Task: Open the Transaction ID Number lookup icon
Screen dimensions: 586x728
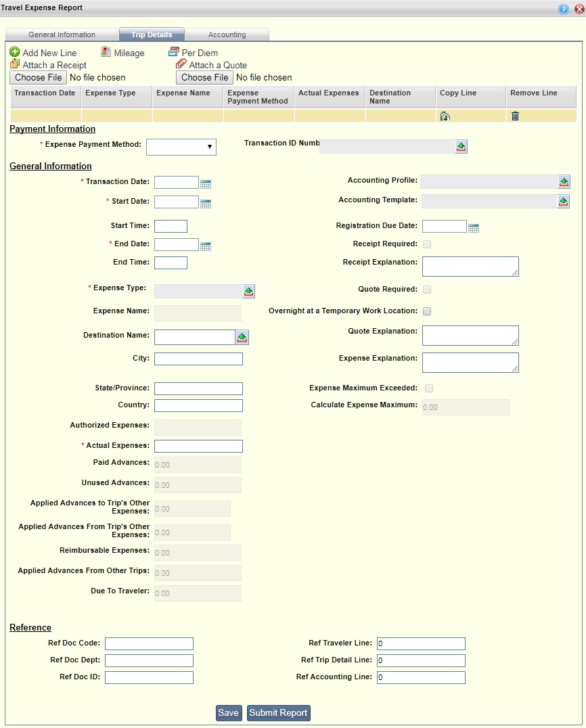Action: [x=461, y=147]
